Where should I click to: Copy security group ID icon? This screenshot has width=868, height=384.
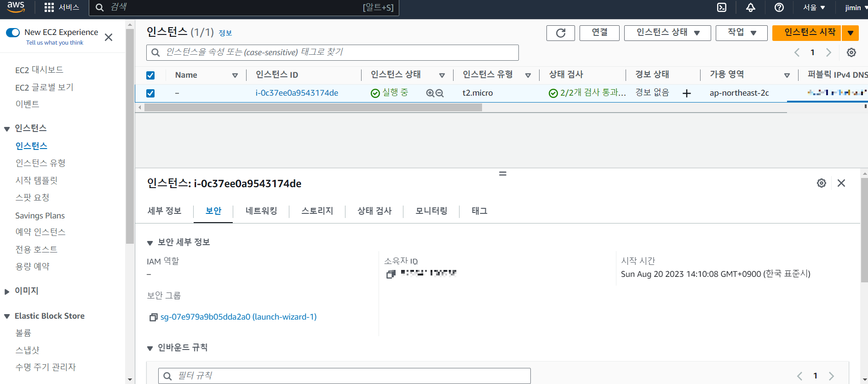click(153, 317)
